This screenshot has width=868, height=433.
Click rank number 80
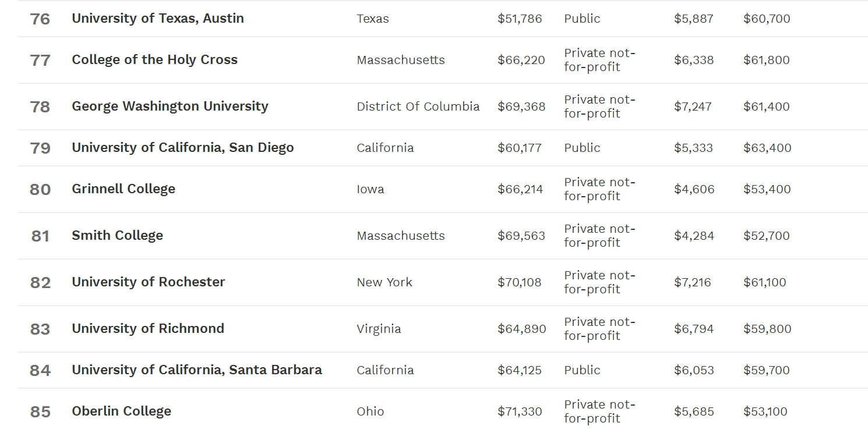(40, 189)
